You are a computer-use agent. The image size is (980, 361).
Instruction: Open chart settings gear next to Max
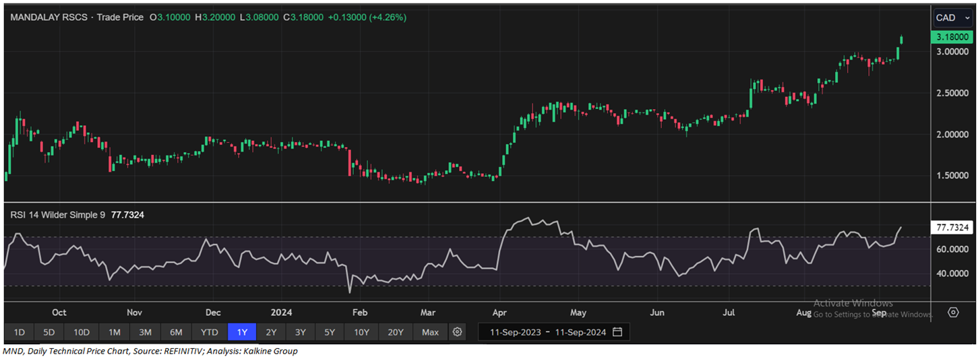click(x=458, y=332)
